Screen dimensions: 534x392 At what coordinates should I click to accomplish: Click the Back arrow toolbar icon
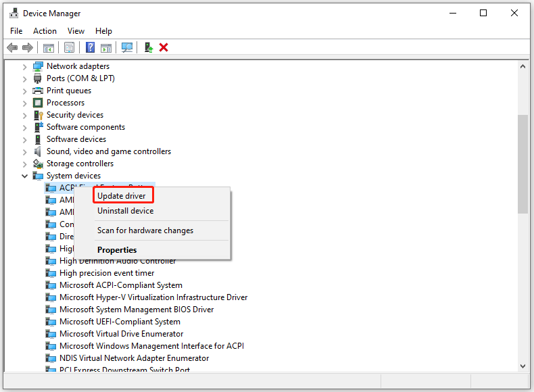[12, 47]
